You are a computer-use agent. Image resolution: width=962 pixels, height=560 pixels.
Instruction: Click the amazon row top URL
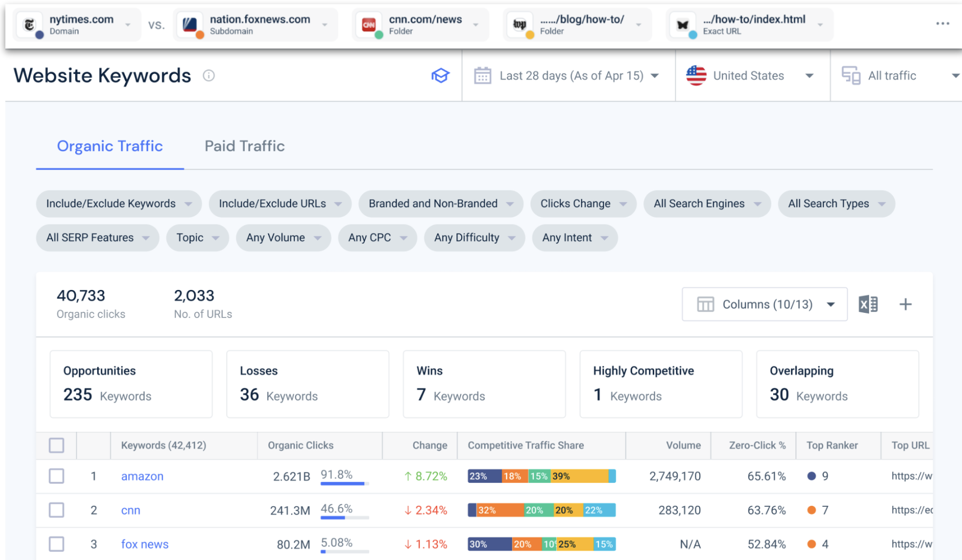(911, 476)
